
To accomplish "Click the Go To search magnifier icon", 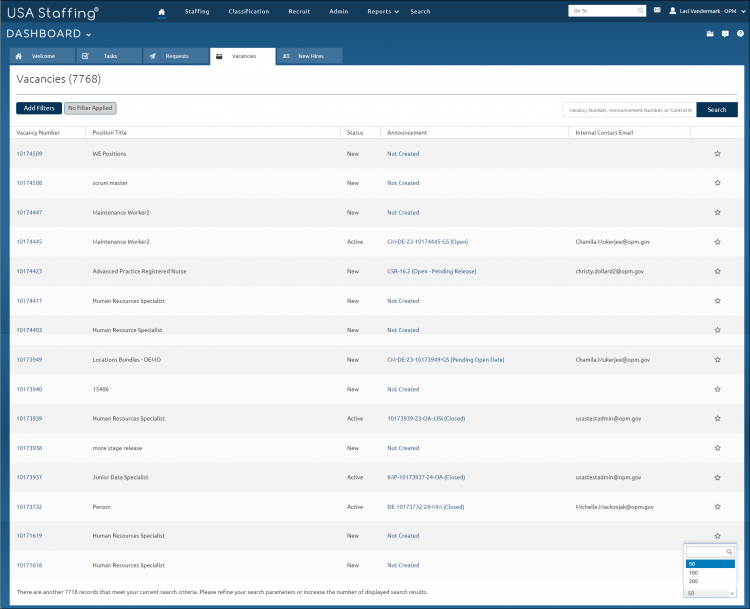I will [640, 11].
